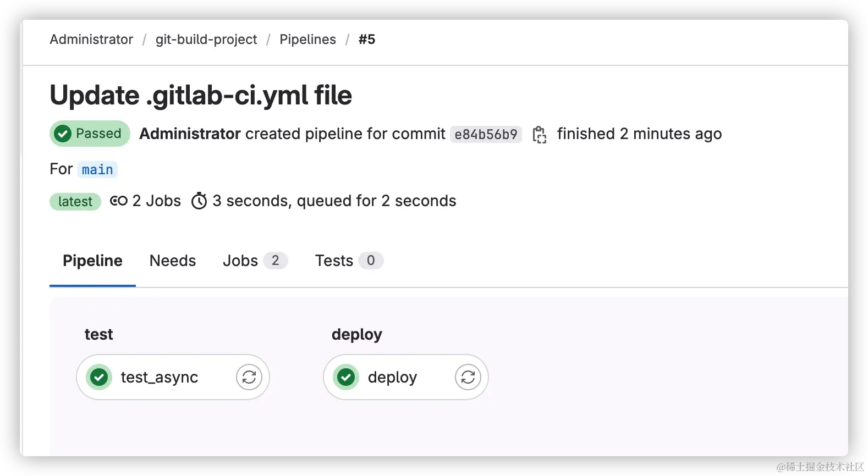Click the Passed status check icon
Viewport: 868px width, 476px height.
[x=63, y=134]
